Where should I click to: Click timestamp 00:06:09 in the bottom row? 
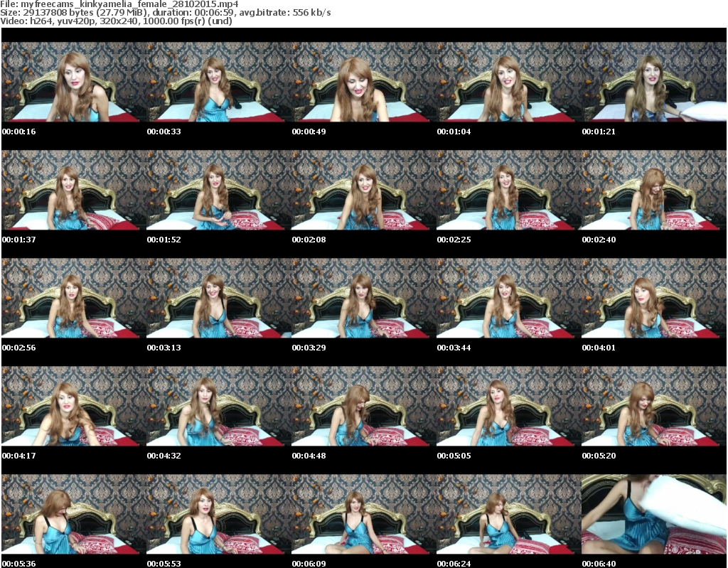click(309, 563)
